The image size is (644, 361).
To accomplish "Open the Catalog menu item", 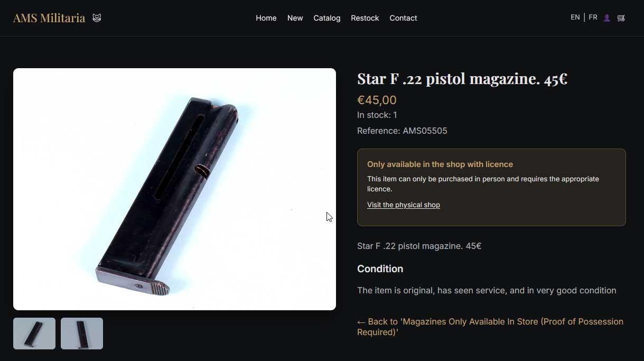I will [x=327, y=18].
